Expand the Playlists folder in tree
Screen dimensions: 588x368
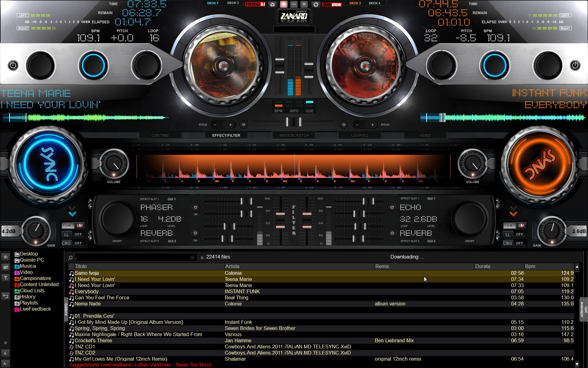tap(13, 303)
